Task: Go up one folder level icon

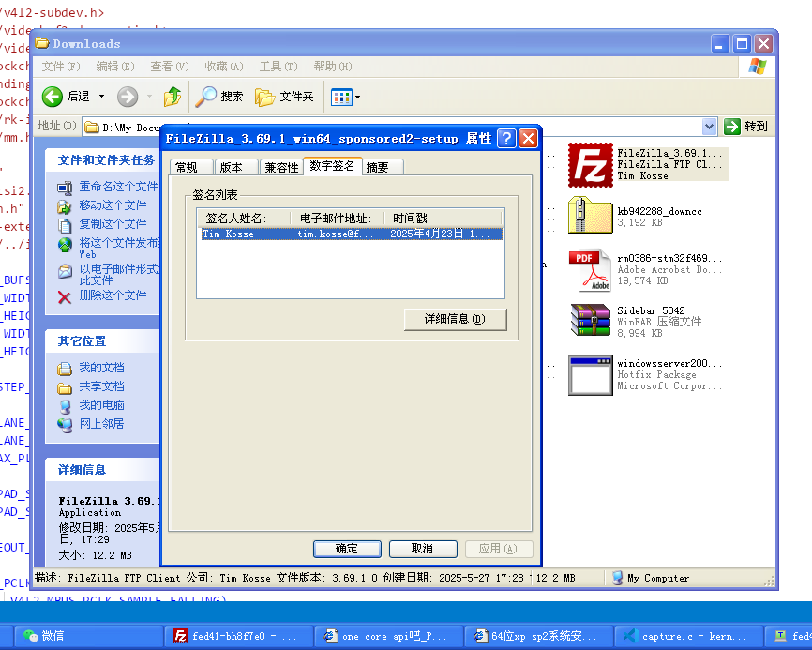Action: tap(173, 97)
